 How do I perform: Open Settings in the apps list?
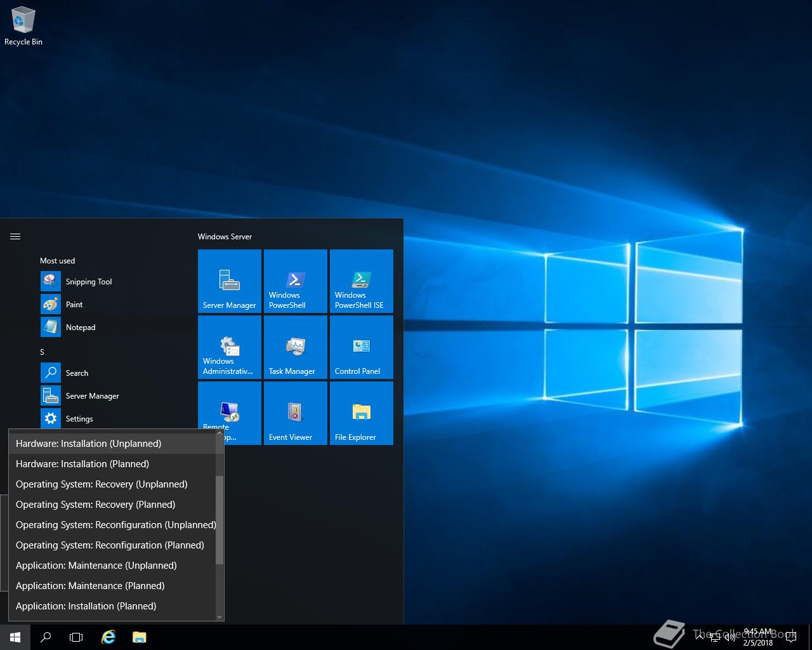[79, 419]
